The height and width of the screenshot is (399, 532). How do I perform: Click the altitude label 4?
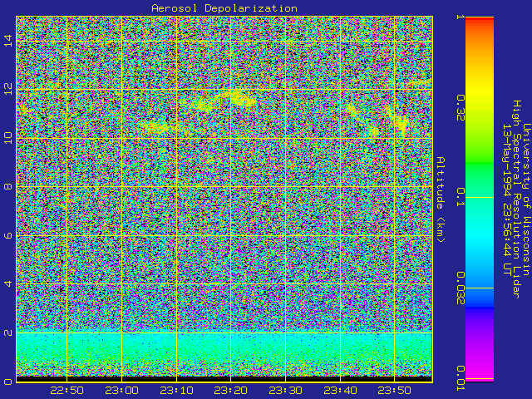click(8, 283)
